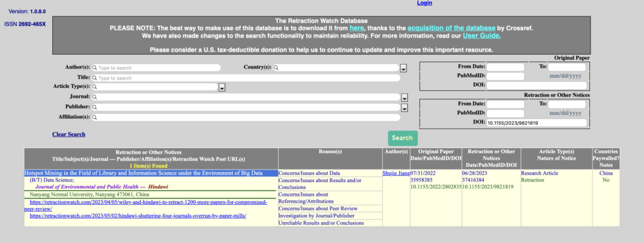Screen dimensions: 644x243
Task: Click original DOI 10.1155/2022/2802835
Action: 436,187
